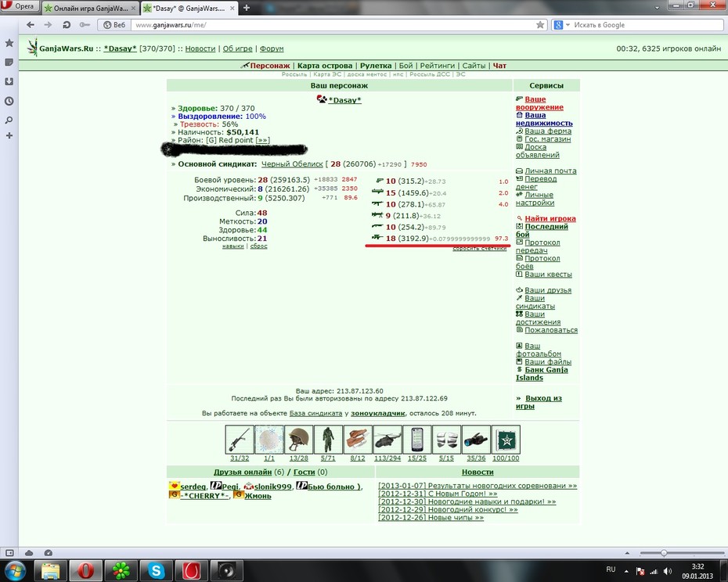The width and height of the screenshot is (728, 582).
Task: Open the helicopter transport slot 113/294
Action: [x=387, y=440]
